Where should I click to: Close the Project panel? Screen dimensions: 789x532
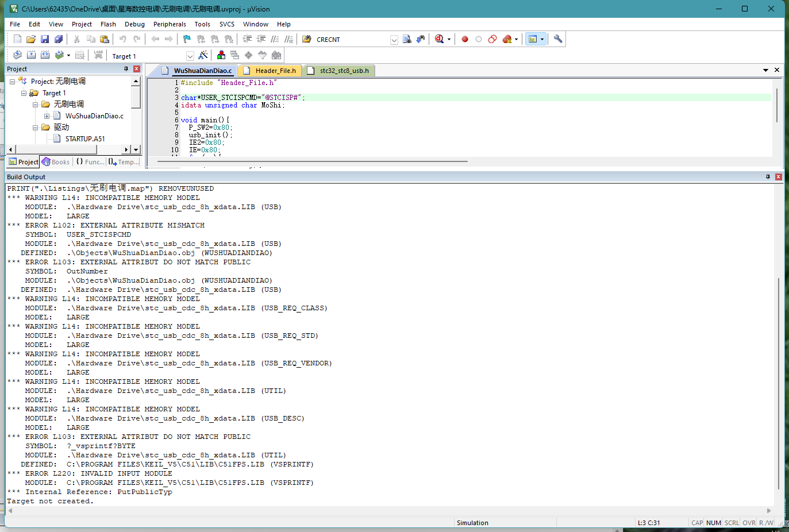pyautogui.click(x=137, y=69)
